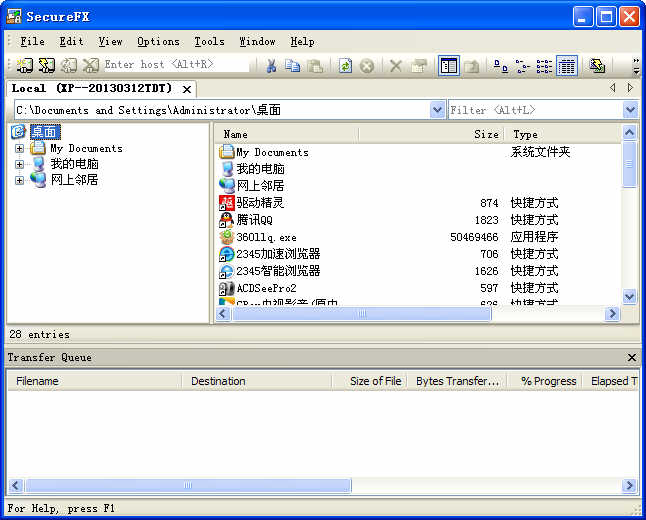The width and height of the screenshot is (646, 520).
Task: Open the Tools menu
Action: 209,41
